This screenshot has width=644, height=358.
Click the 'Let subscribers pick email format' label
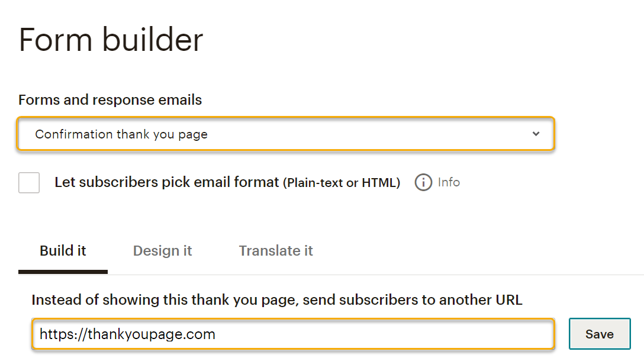(x=166, y=182)
